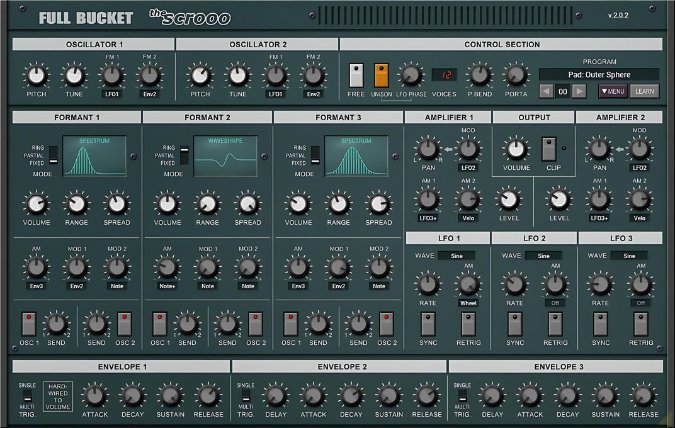The width and height of the screenshot is (675, 428).
Task: Click Output VOLUME knob
Action: coord(516,149)
